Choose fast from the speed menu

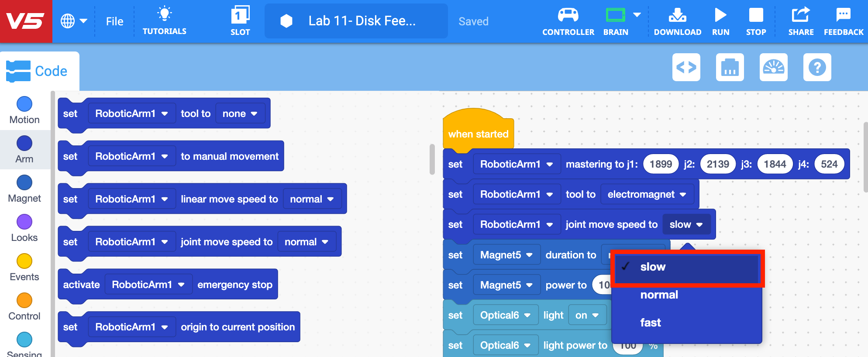coord(687,323)
